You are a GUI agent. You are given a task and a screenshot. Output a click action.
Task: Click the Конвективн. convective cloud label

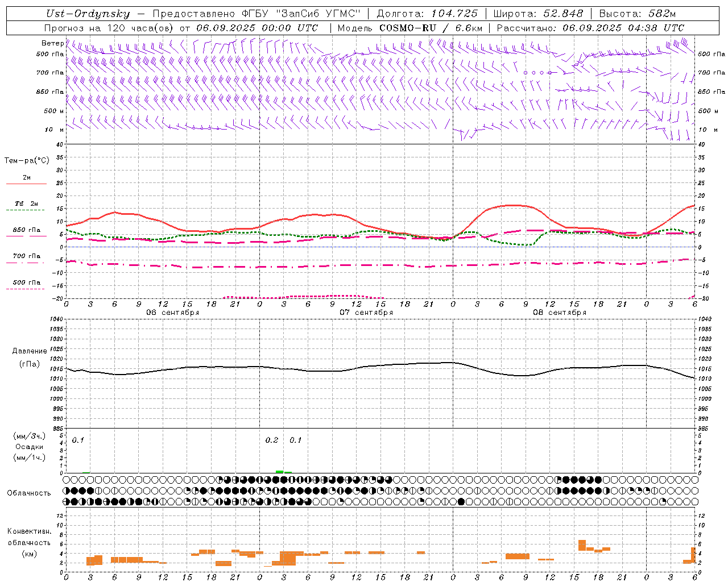point(30,531)
